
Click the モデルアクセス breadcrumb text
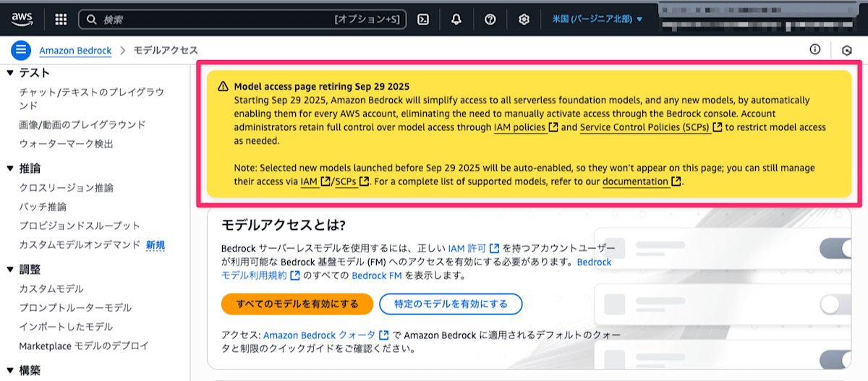[166, 51]
